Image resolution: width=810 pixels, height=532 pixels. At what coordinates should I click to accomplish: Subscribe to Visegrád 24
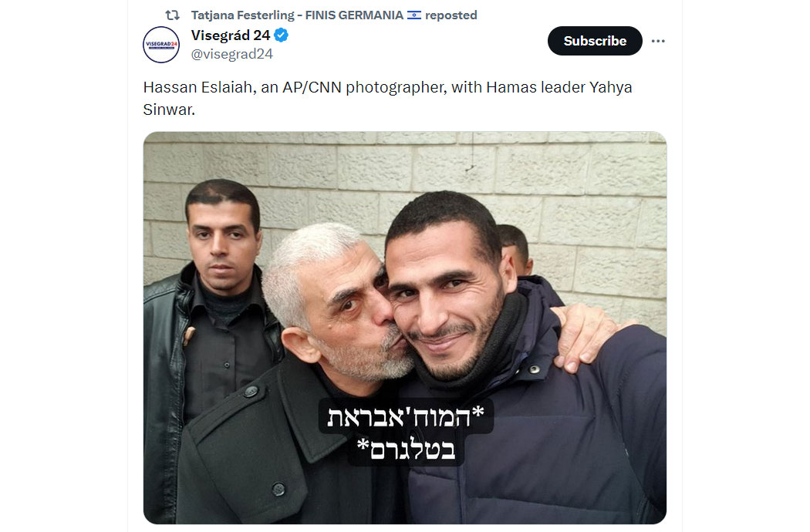click(x=595, y=41)
